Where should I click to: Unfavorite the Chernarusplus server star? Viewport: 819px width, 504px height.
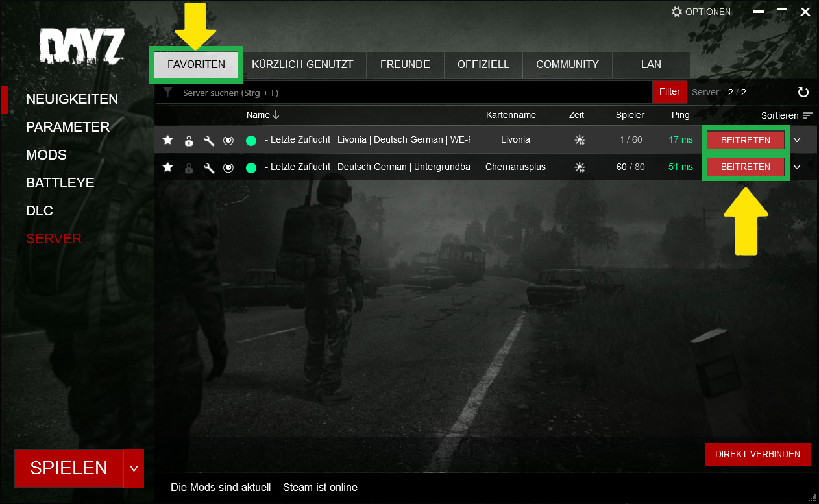[x=168, y=167]
